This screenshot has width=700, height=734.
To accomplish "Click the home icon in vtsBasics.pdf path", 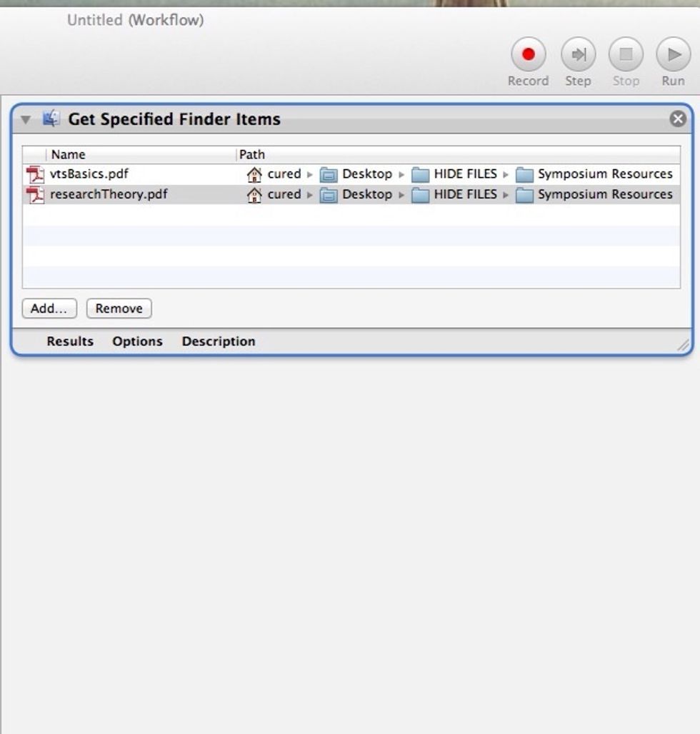I will 254,175.
